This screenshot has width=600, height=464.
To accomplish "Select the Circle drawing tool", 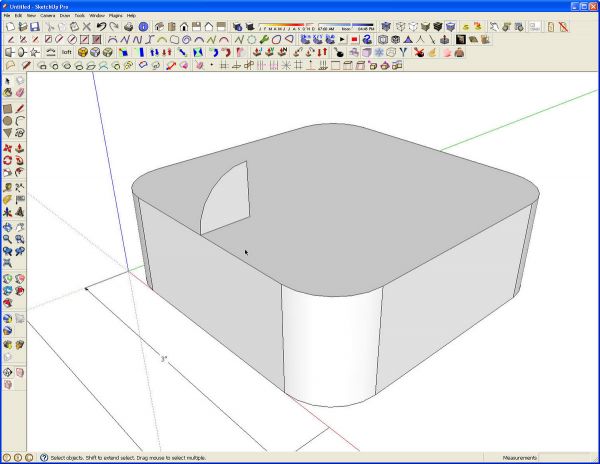I will tap(8, 121).
